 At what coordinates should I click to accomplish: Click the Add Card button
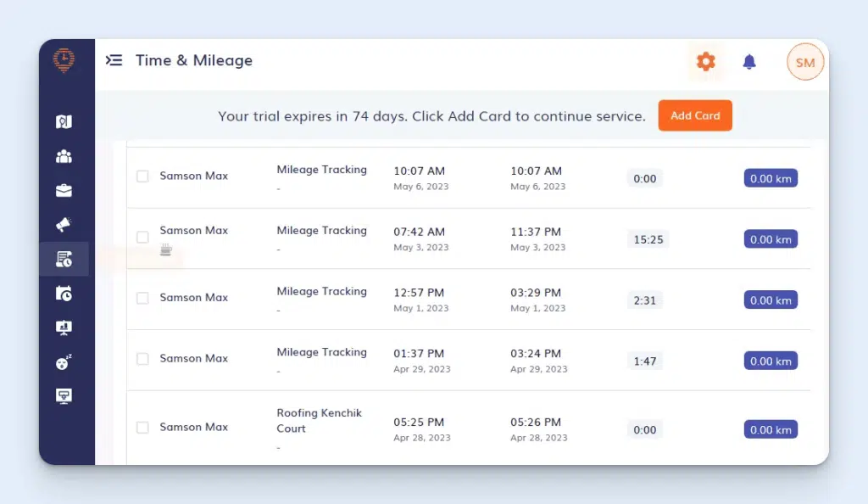click(x=695, y=115)
